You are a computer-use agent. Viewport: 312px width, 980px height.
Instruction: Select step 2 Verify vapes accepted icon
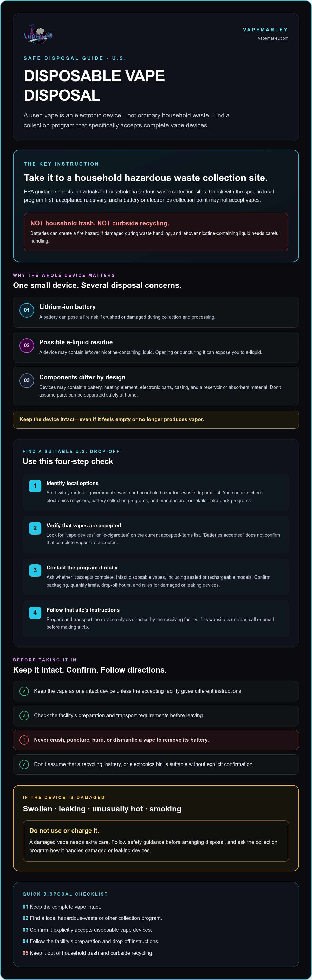(x=35, y=528)
